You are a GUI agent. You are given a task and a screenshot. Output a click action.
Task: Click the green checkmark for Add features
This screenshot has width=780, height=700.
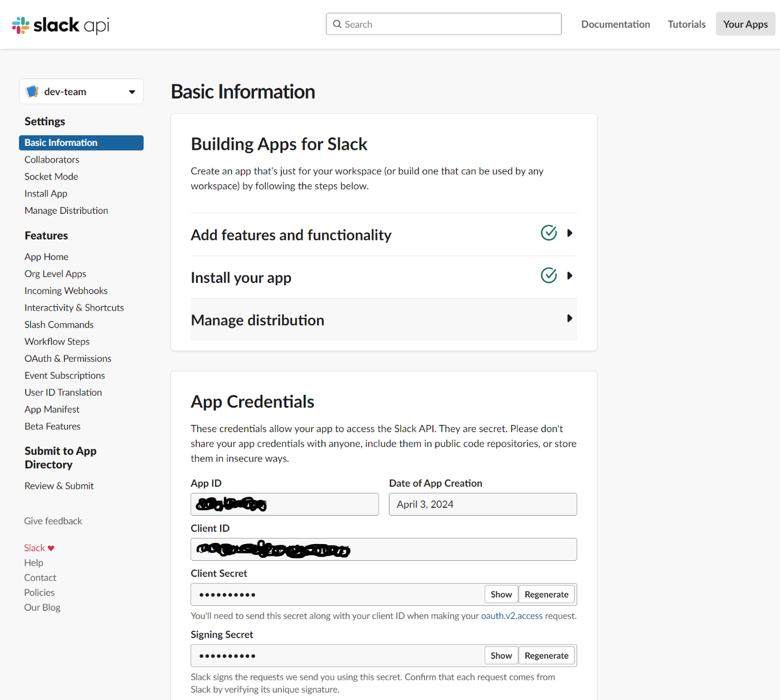(549, 233)
